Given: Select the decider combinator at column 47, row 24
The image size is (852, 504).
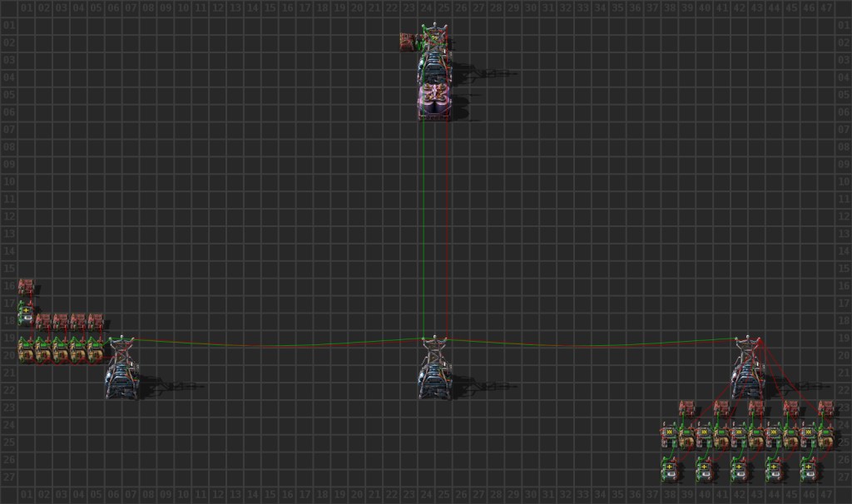Looking at the screenshot, I should [x=826, y=436].
